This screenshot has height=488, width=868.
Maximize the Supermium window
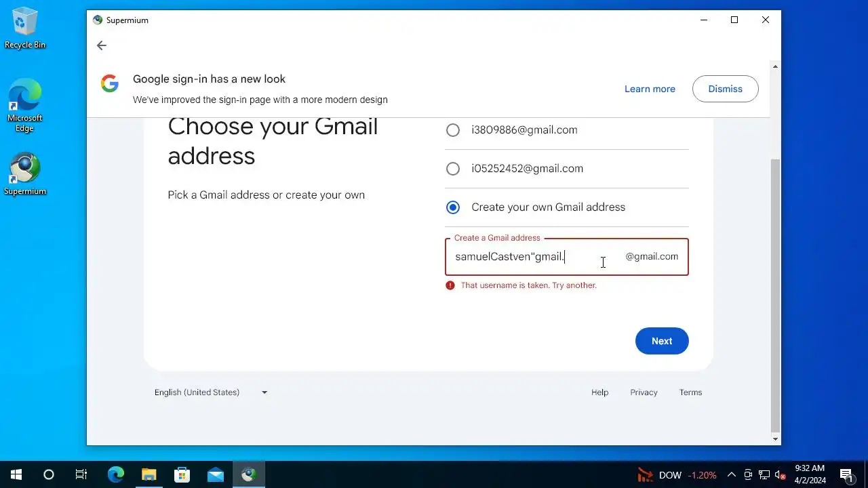[x=734, y=20]
